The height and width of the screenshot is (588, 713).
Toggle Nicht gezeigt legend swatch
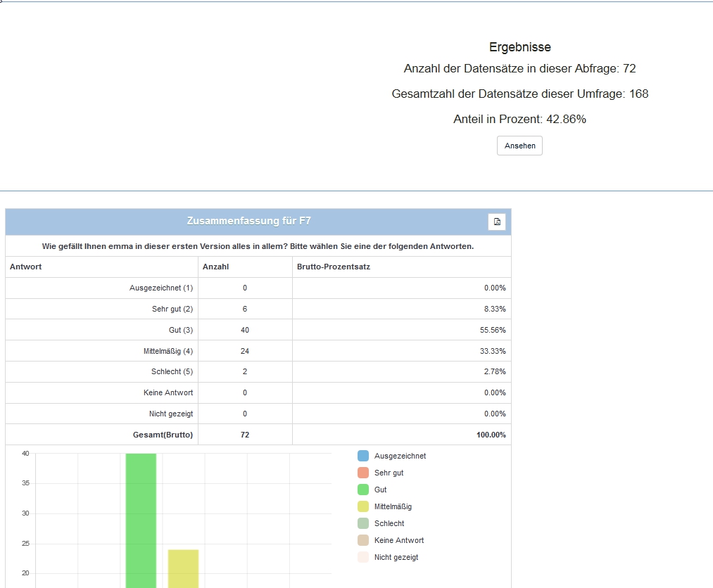[363, 557]
